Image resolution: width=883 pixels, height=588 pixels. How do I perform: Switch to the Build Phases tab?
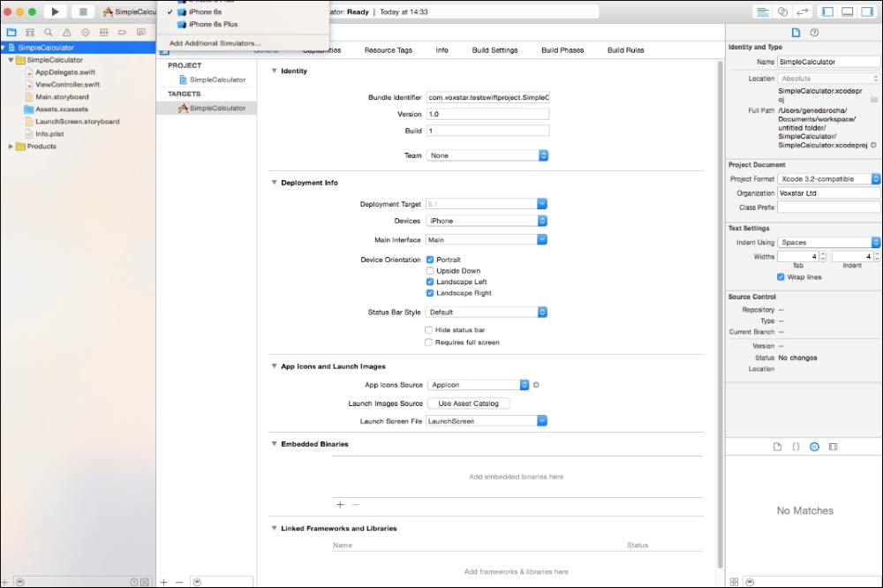(562, 50)
